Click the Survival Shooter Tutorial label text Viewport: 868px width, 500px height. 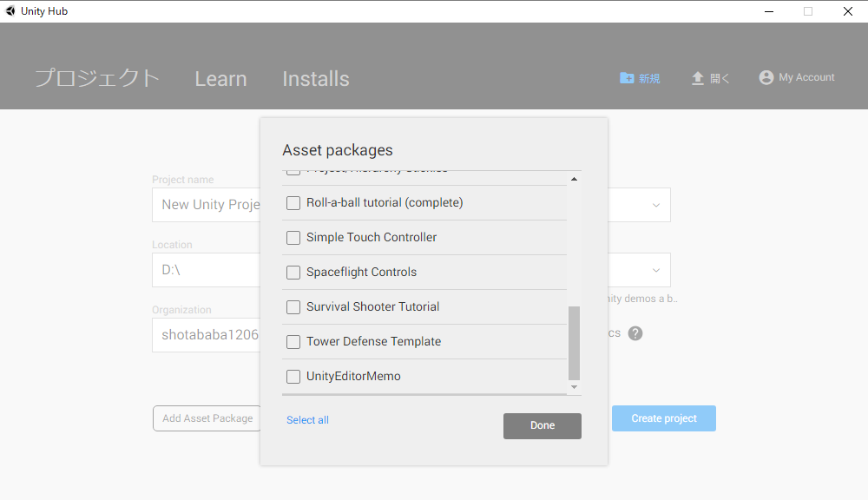pyautogui.click(x=372, y=306)
